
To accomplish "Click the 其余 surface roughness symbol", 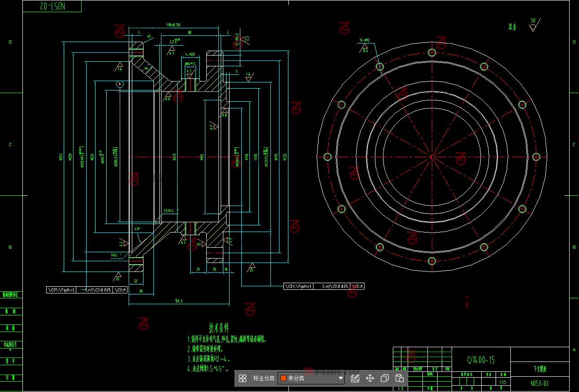I will click(532, 26).
